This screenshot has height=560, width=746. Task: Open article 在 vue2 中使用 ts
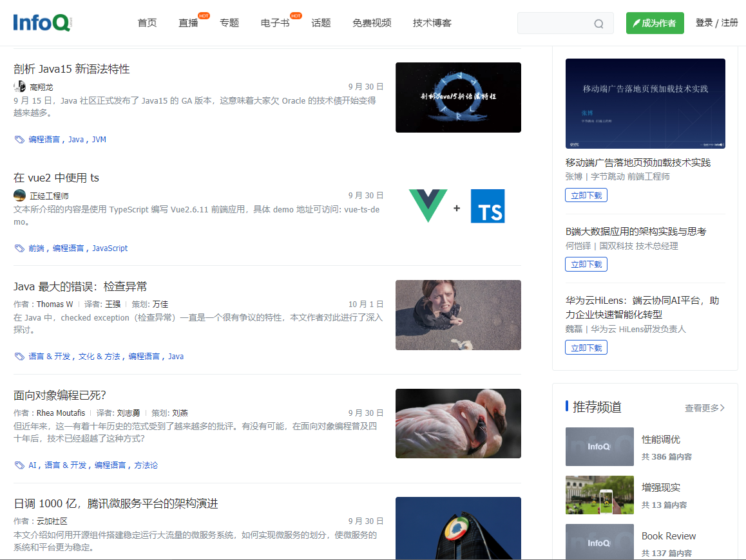pos(56,178)
